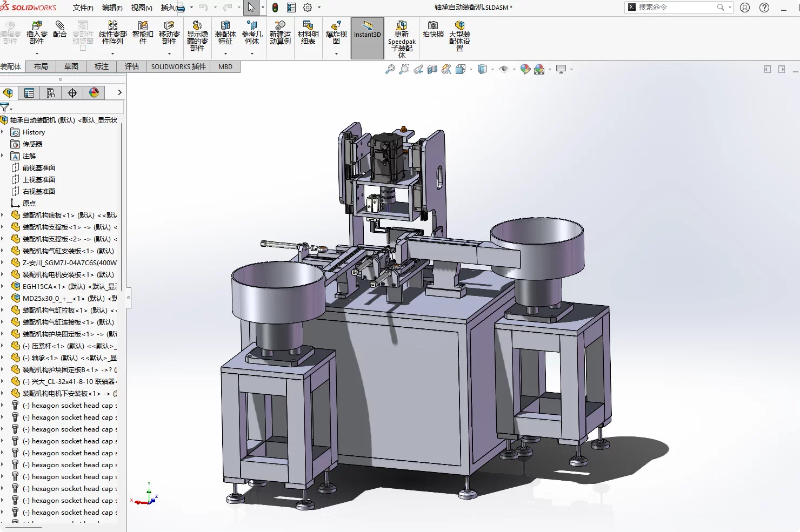Open the Options gear icon
800x532 pixels.
tap(308, 8)
